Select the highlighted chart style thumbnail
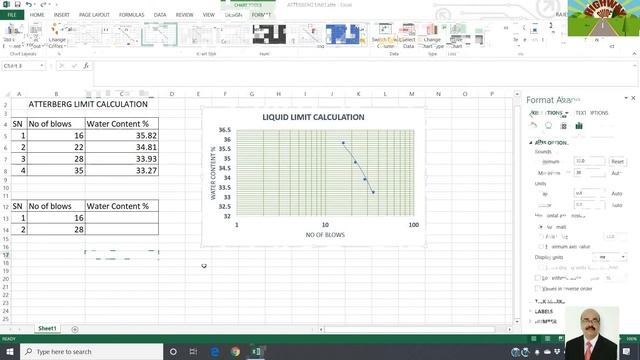 tap(159, 34)
